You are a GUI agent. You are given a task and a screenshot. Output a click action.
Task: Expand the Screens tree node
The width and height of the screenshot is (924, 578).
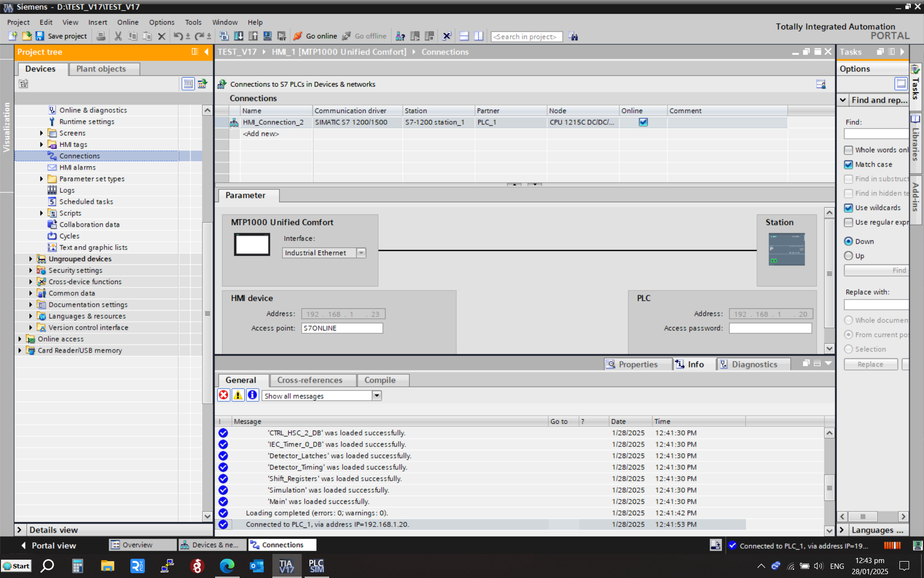tap(41, 133)
